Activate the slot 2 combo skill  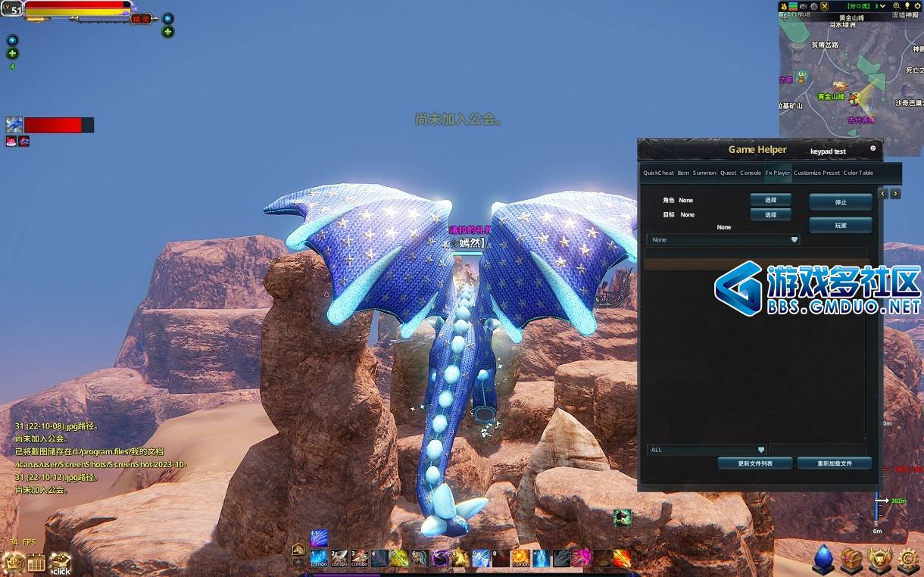[339, 559]
